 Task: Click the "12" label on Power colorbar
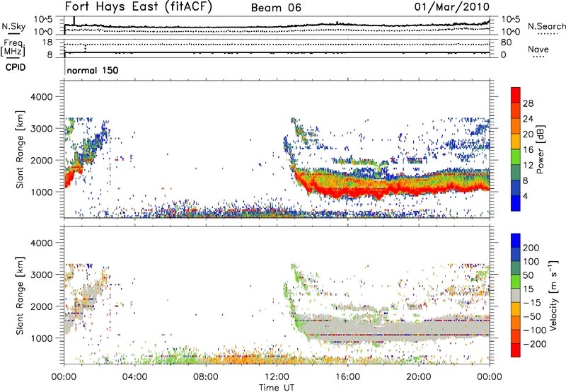coord(528,166)
